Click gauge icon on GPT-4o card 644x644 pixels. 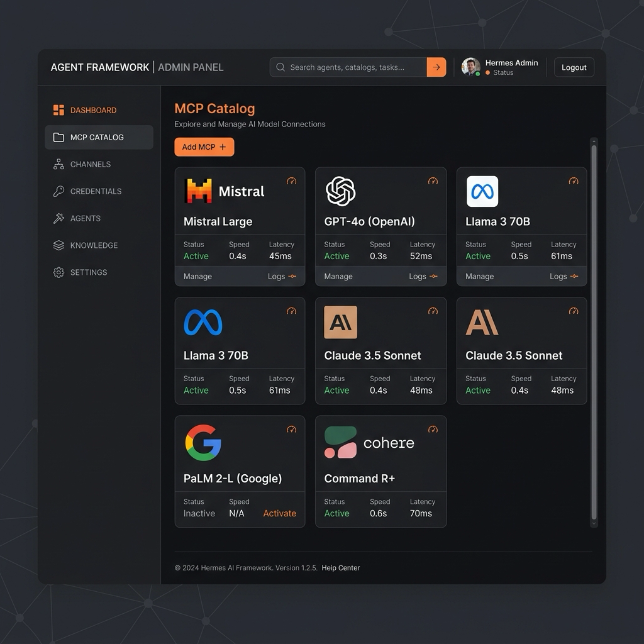pos(433,180)
